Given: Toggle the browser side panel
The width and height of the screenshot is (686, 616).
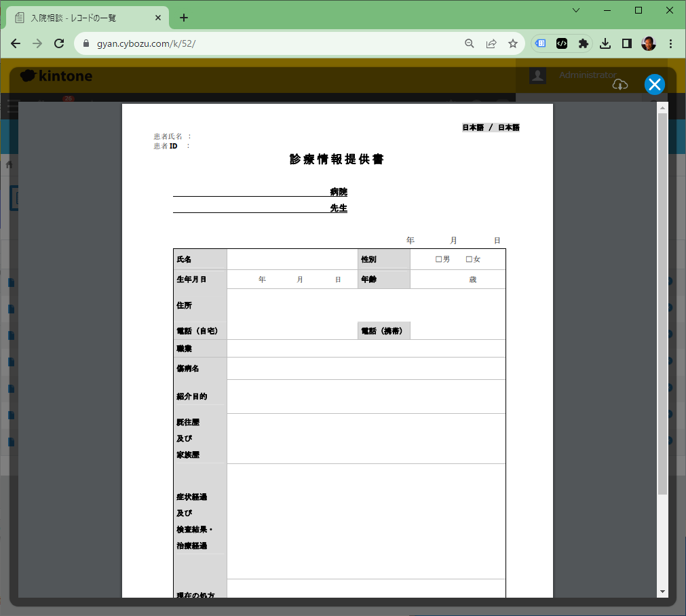Looking at the screenshot, I should (x=626, y=43).
